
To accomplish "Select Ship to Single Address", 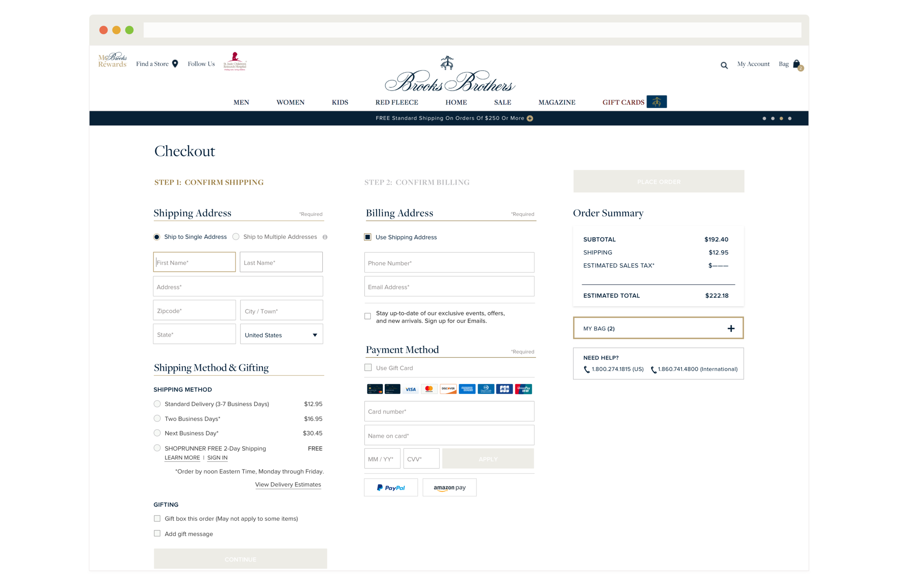I will click(157, 237).
